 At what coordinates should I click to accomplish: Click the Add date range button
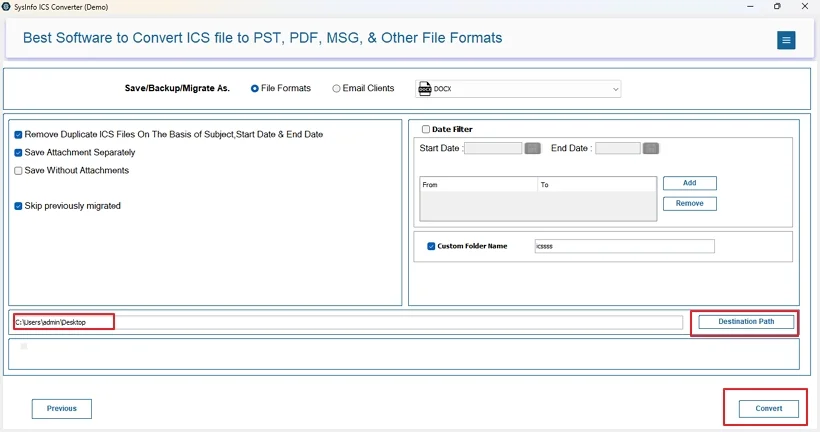690,183
